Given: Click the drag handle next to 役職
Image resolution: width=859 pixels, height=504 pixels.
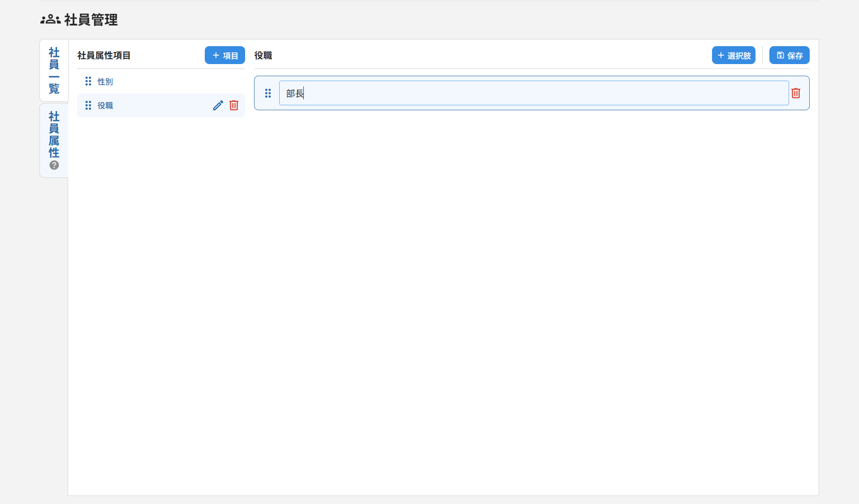Looking at the screenshot, I should (x=88, y=105).
